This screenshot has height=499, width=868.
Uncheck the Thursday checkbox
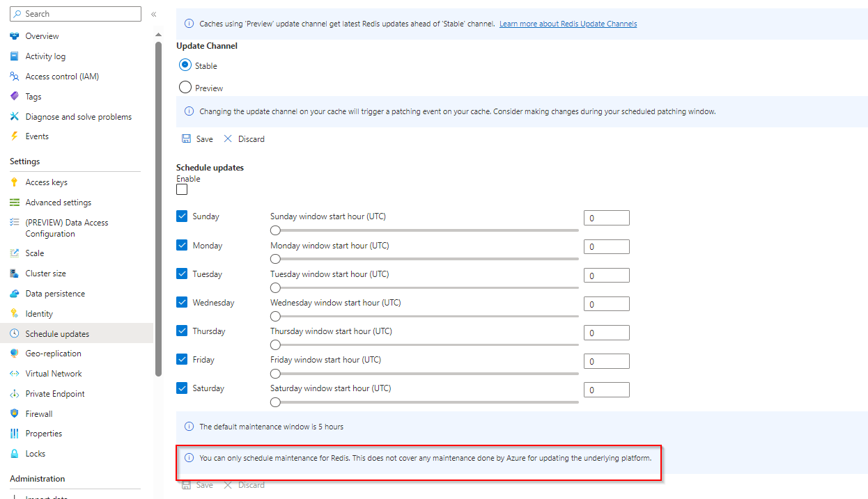pos(182,331)
